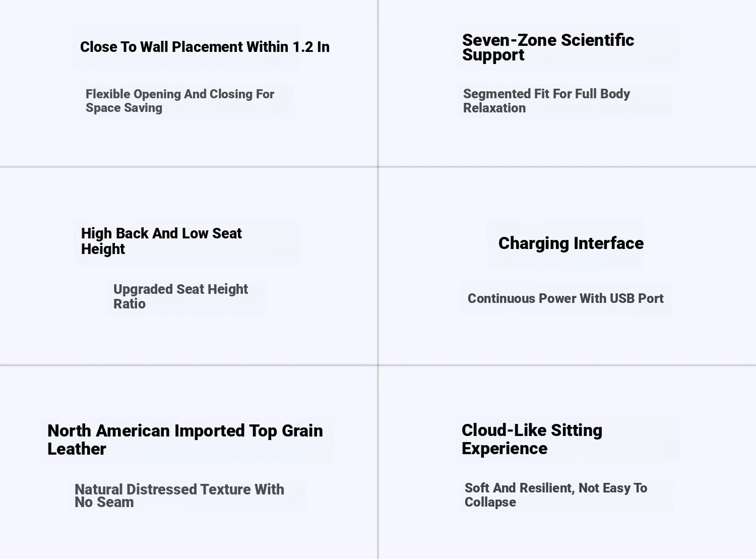Click the 'Cloud-Like Sitting Experience' heading

(x=532, y=439)
